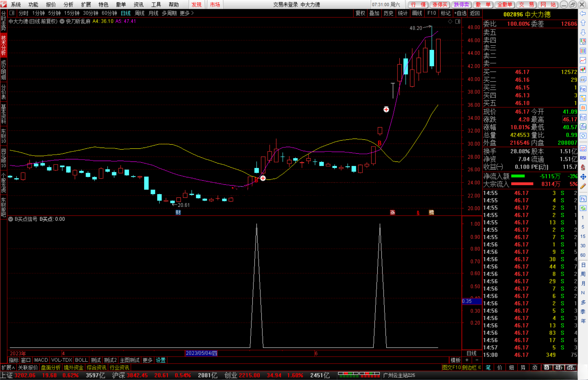This screenshot has height=380, width=588.
Task: Select the pencil drawing tool icon
Action: pos(583,186)
